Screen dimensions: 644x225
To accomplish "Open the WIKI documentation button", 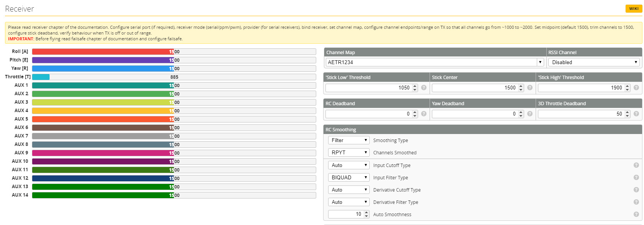I will (x=634, y=8).
